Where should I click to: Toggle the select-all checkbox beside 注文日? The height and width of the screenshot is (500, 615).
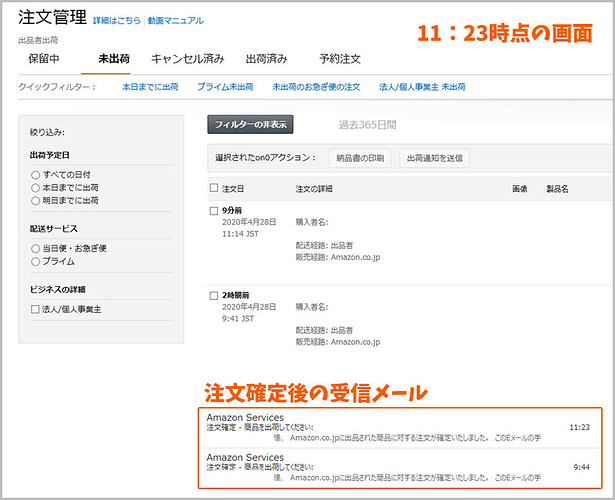point(214,188)
